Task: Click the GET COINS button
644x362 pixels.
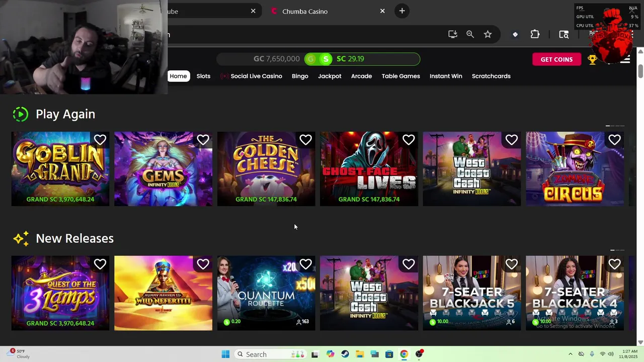Action: click(x=556, y=59)
